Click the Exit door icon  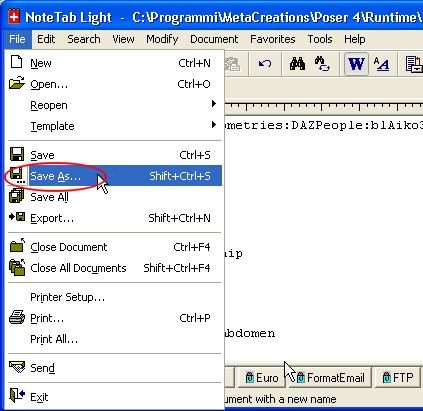(17, 396)
